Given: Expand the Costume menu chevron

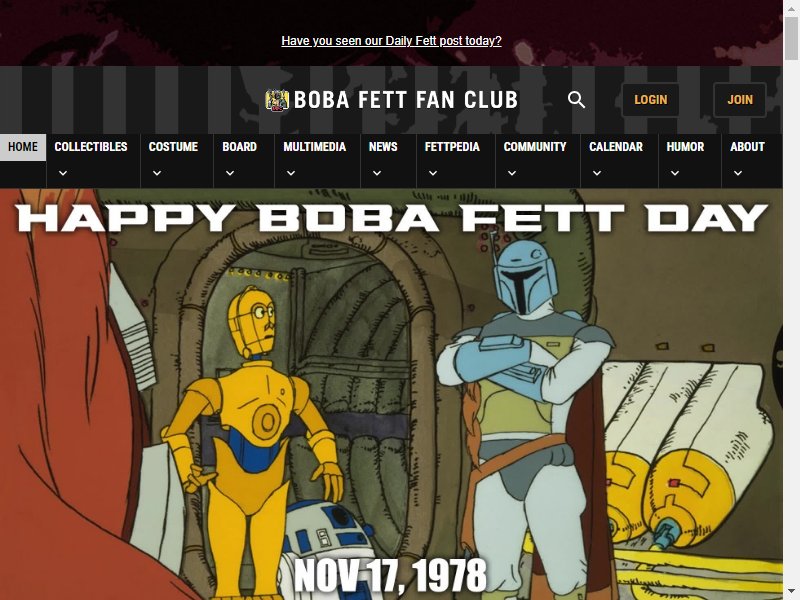Looking at the screenshot, I should click(x=157, y=173).
